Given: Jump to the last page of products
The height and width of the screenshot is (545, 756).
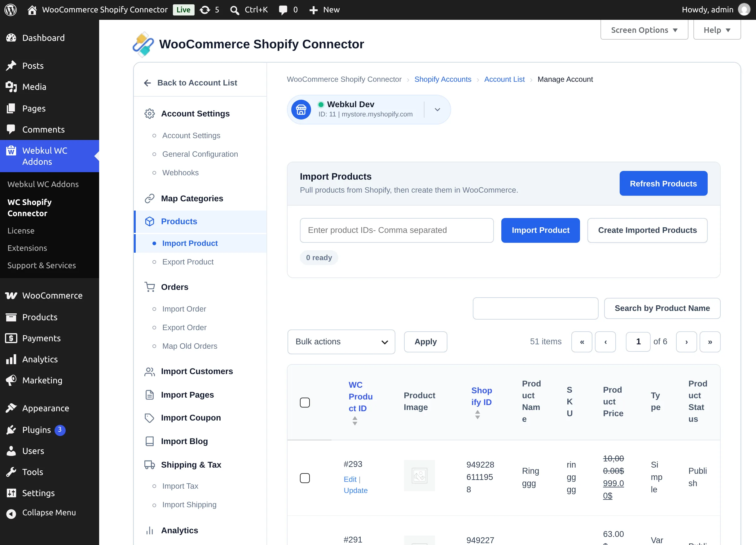Looking at the screenshot, I should (710, 342).
